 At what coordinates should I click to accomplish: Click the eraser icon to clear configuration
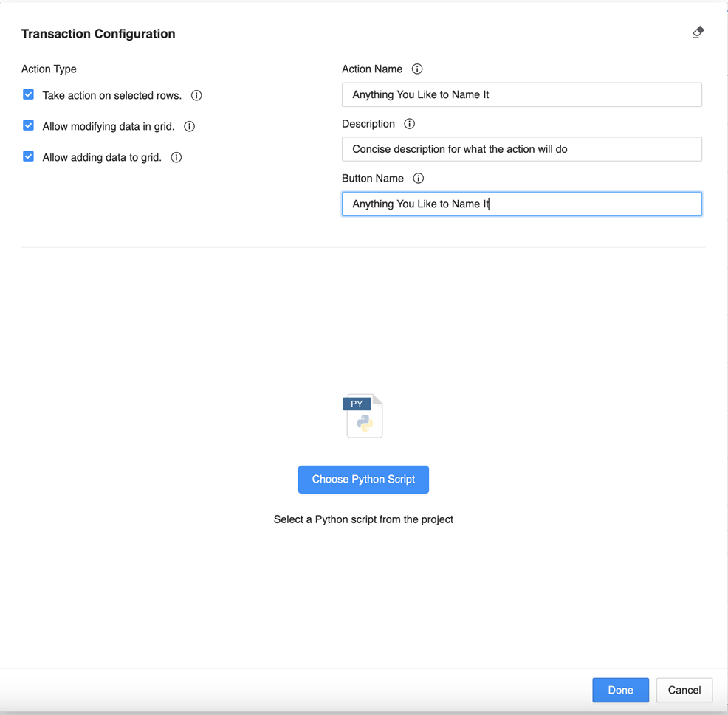pyautogui.click(x=698, y=32)
